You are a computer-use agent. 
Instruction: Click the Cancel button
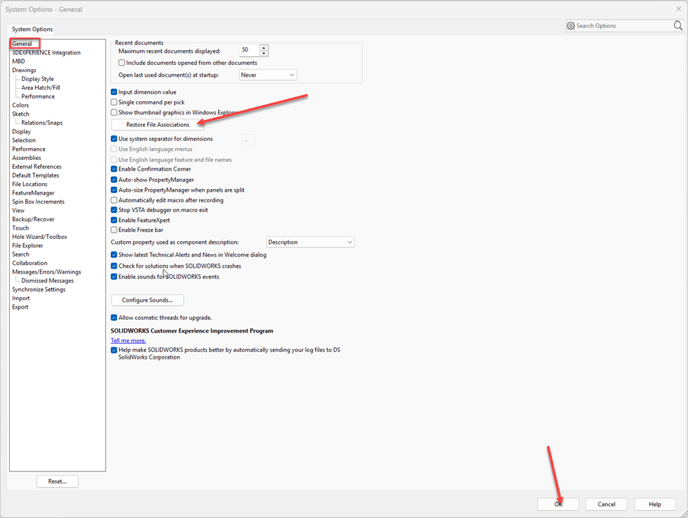click(x=606, y=504)
